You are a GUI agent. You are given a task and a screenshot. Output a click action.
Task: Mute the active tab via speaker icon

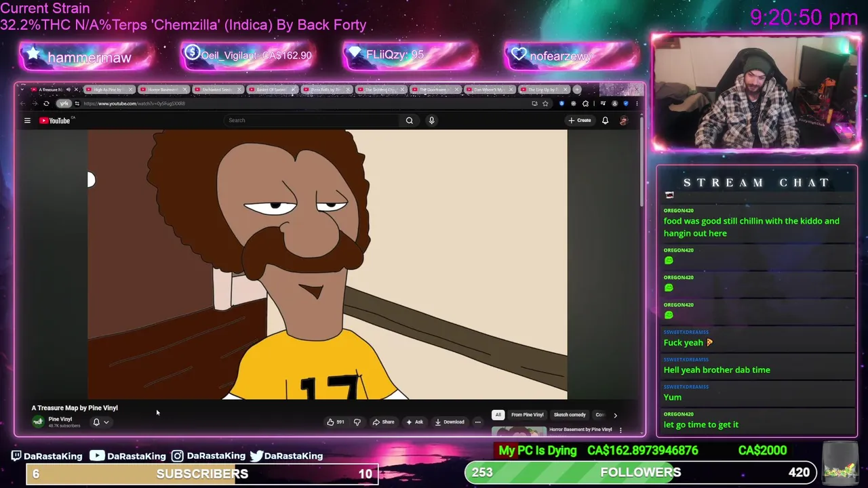point(68,89)
